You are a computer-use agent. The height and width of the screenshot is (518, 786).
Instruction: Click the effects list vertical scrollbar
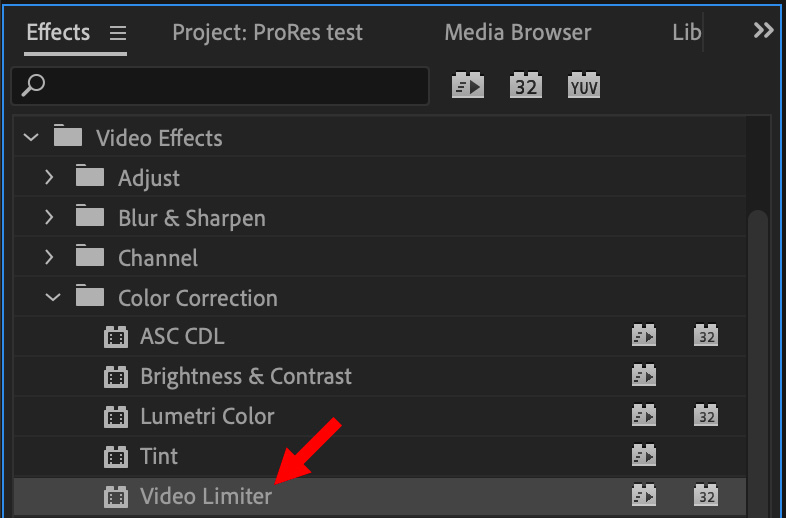point(758,361)
